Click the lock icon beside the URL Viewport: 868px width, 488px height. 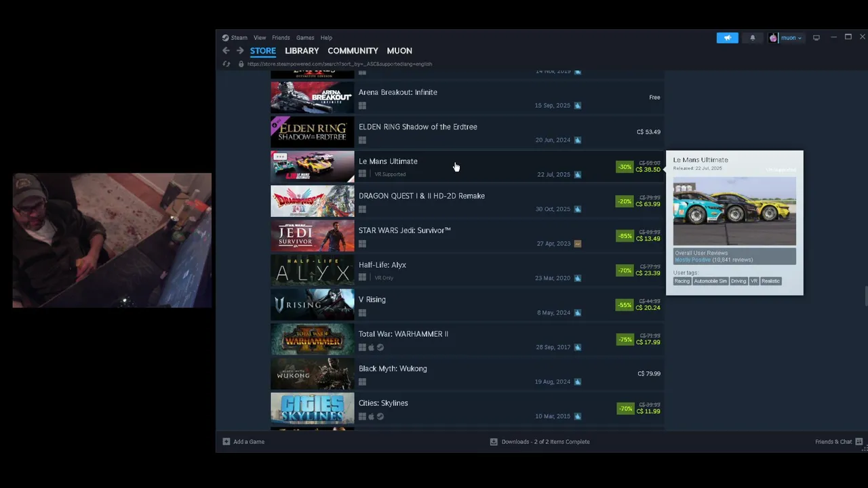[241, 64]
